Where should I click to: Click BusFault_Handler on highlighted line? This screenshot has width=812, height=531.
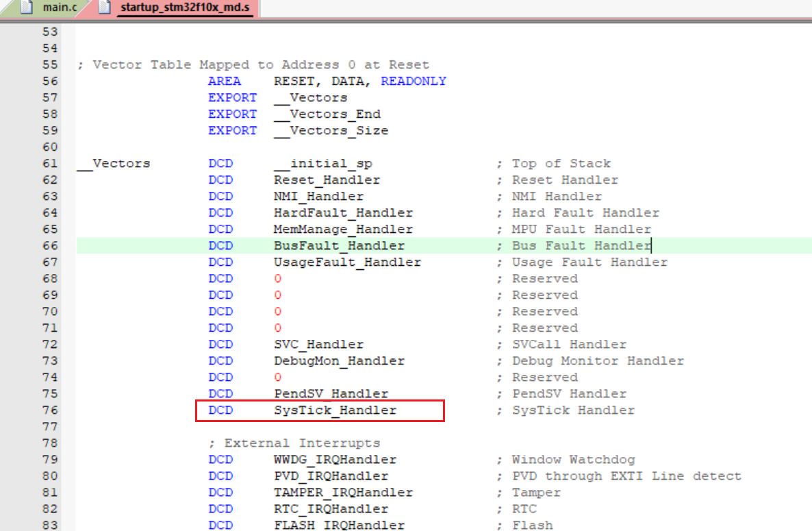pyautogui.click(x=339, y=246)
